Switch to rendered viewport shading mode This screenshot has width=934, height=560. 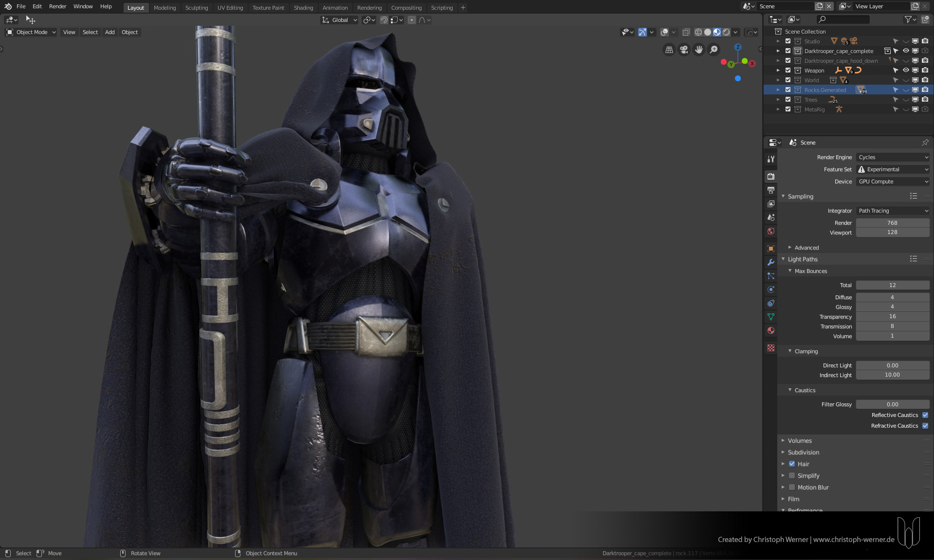pyautogui.click(x=726, y=32)
